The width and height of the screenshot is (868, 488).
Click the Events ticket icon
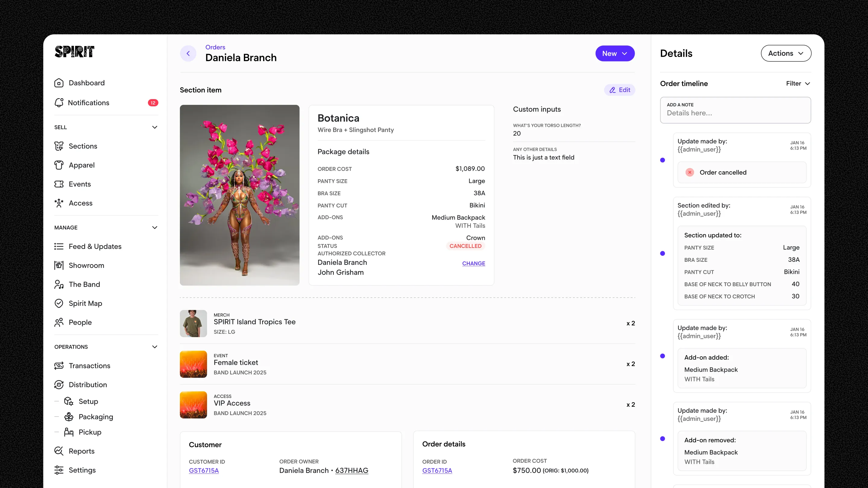pyautogui.click(x=59, y=184)
